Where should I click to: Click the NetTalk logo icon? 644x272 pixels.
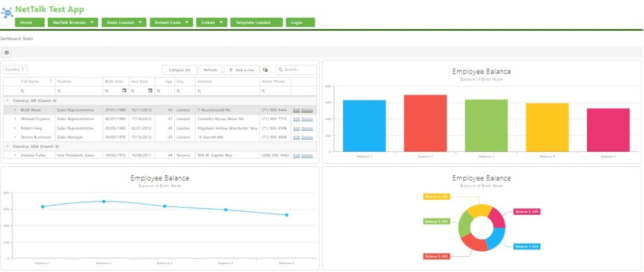pos(7,11)
